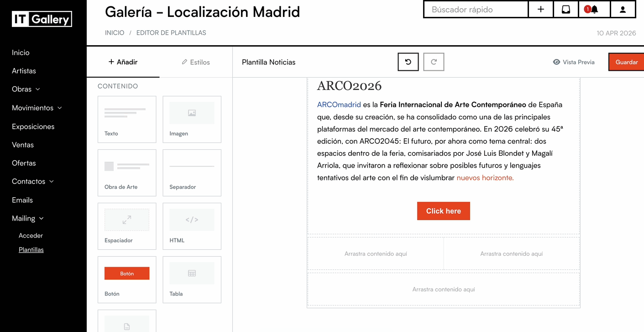Switch to the Añadir tab
This screenshot has height=332, width=644.
coord(123,62)
